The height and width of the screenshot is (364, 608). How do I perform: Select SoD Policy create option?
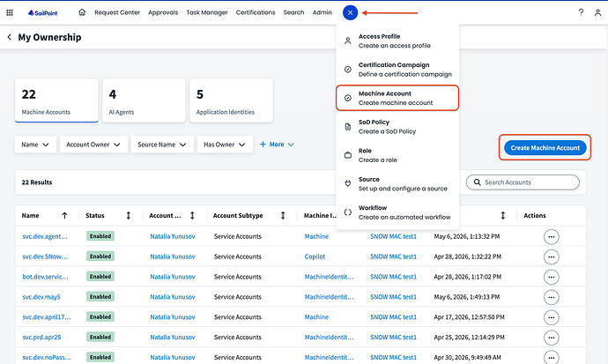397,127
